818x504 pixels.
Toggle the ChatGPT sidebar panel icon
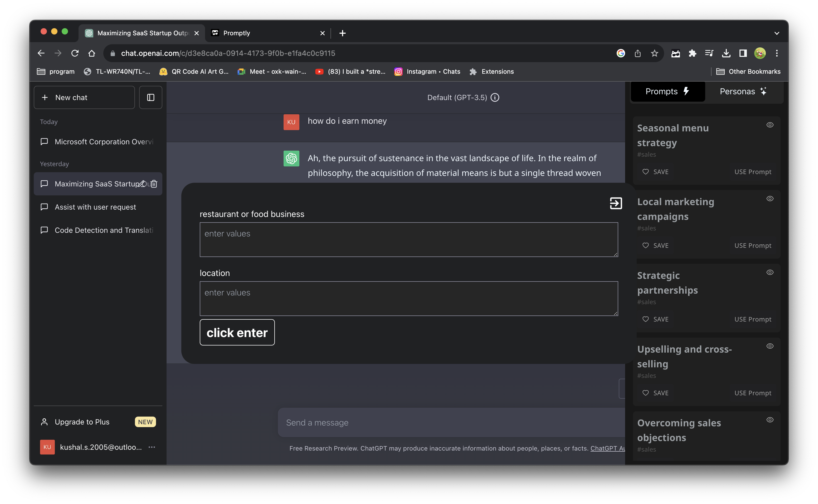(x=150, y=97)
